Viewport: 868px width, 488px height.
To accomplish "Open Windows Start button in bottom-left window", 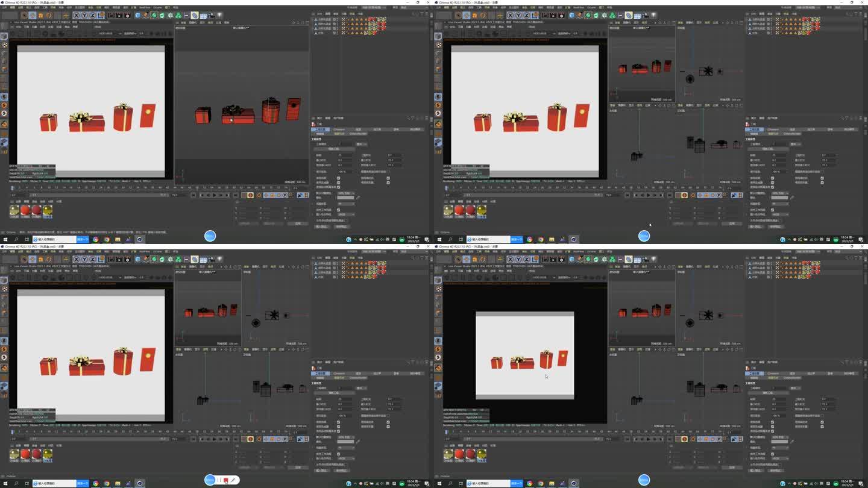I will pos(4,483).
